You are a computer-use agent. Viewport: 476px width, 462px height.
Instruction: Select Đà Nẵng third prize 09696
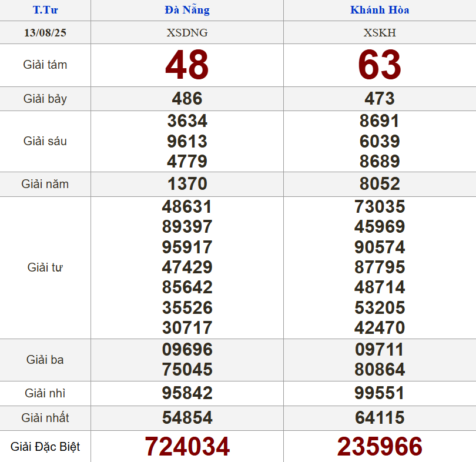[x=187, y=350]
